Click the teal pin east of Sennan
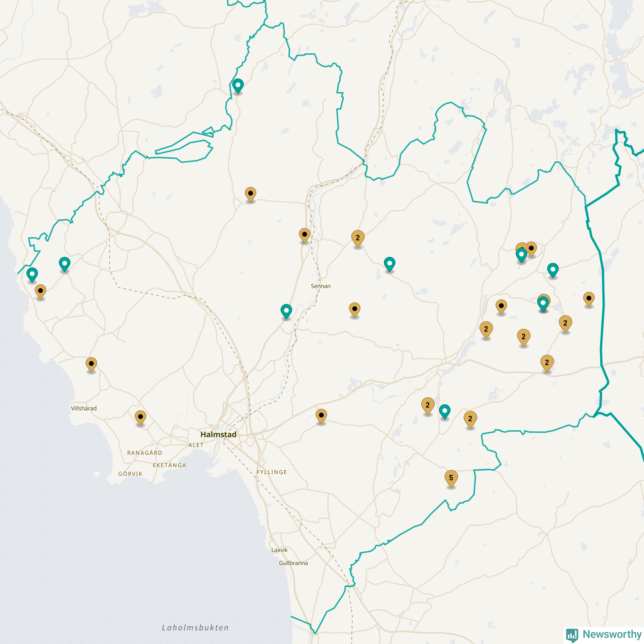Viewport: 644px width, 644px height. click(389, 264)
